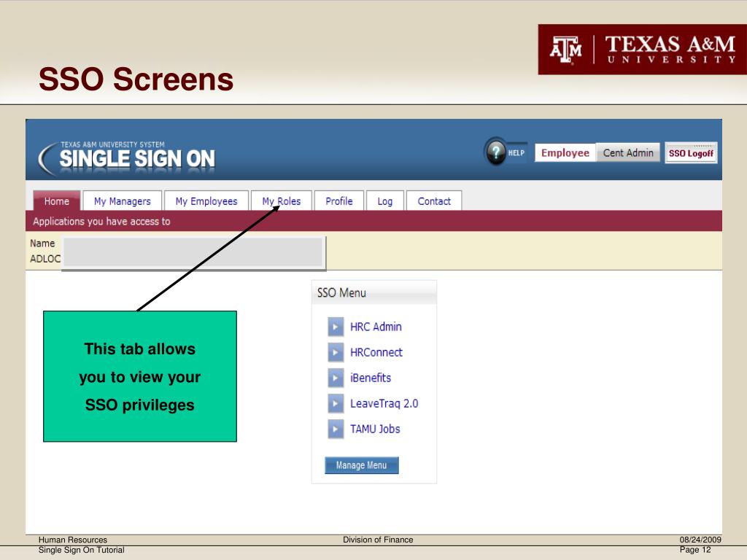Click the arrow icon beside TAMU Jobs
This screenshot has width=747, height=560.
pos(336,429)
